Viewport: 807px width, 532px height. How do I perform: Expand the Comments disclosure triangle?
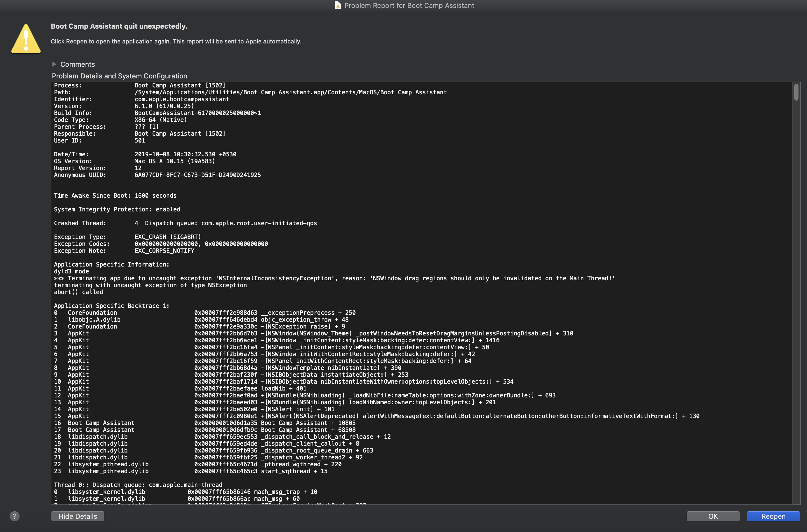tap(54, 64)
